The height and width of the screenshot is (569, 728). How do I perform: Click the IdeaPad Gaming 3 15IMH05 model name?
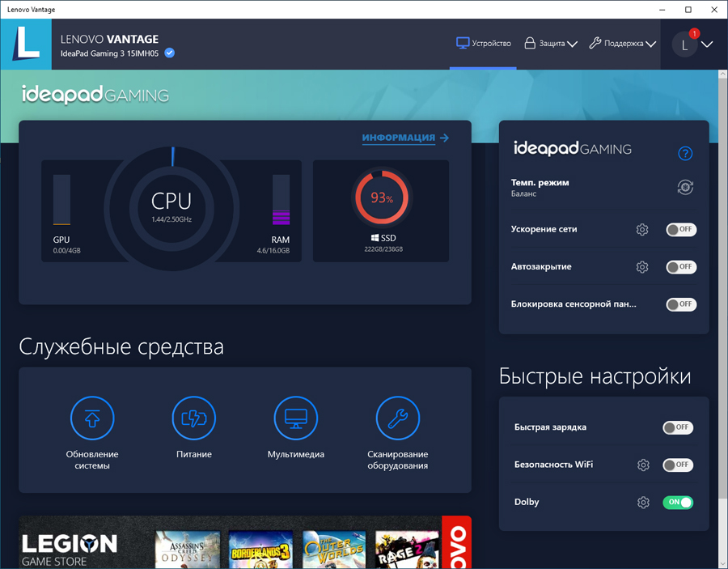coord(109,53)
